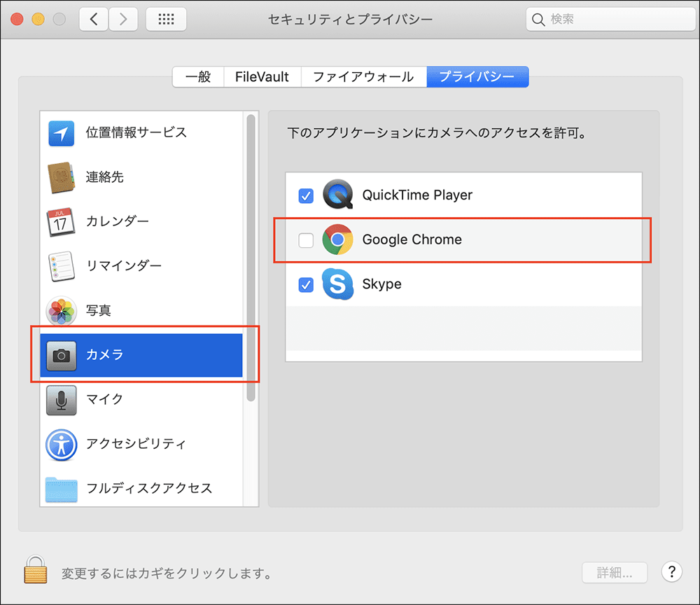The image size is (700, 605).
Task: Click the 変更するにはカギをクリックします text
Action: (x=167, y=573)
